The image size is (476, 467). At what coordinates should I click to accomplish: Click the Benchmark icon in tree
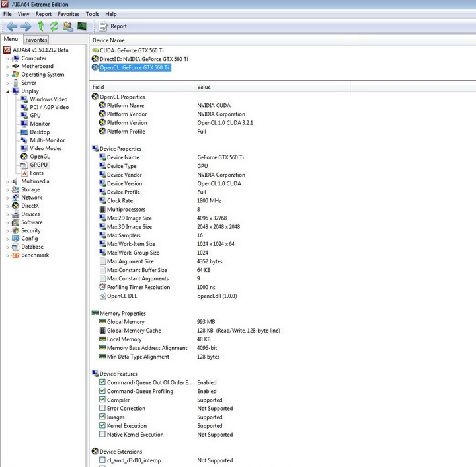[15, 255]
